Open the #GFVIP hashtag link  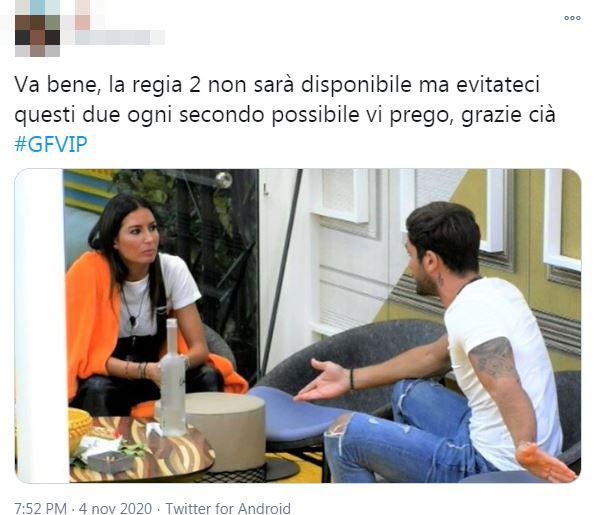click(51, 144)
